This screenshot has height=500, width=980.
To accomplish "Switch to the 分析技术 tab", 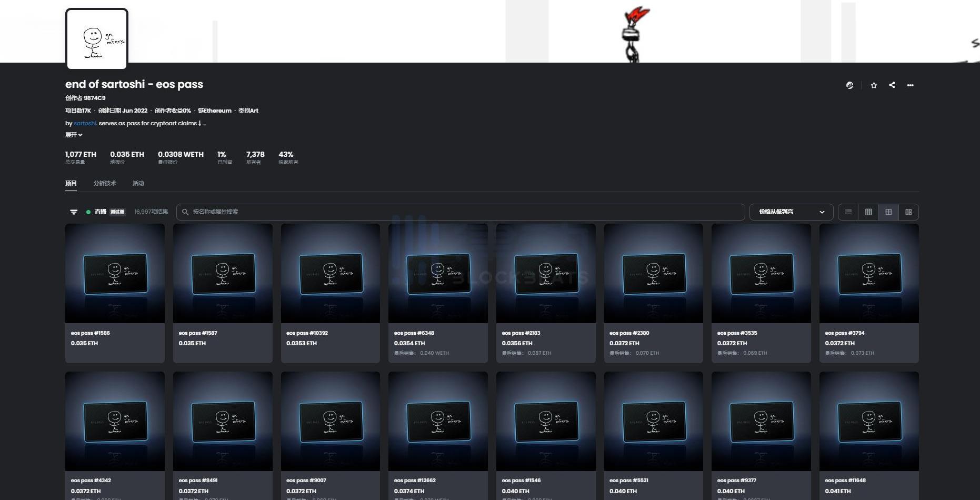I will tap(105, 183).
